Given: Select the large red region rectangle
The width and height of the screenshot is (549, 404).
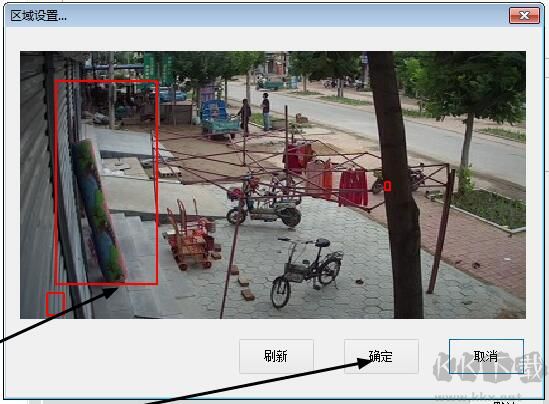Looking at the screenshot, I should pyautogui.click(x=106, y=182).
